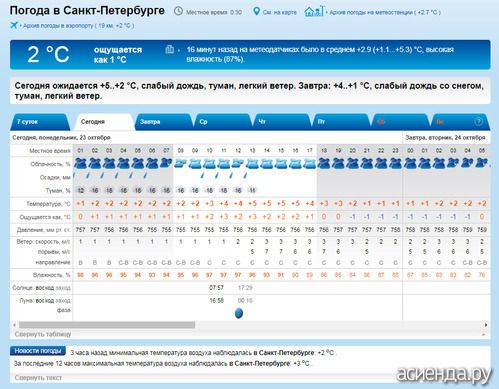Click the cloudiness icon for hour 13
The image size is (499, 389).
point(252,163)
